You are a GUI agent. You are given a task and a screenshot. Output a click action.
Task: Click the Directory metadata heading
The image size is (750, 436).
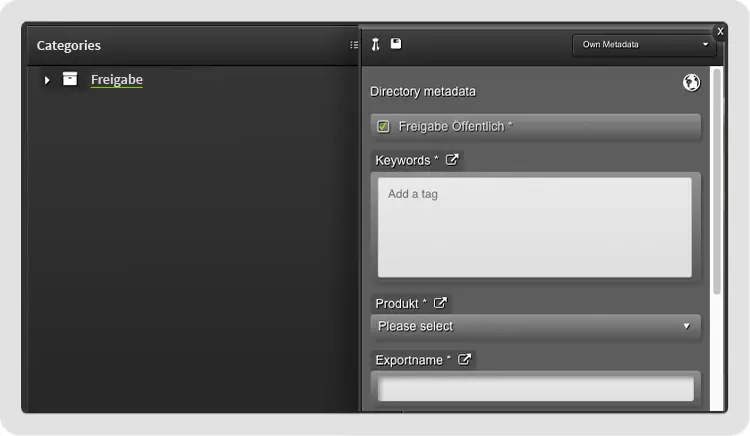[423, 92]
